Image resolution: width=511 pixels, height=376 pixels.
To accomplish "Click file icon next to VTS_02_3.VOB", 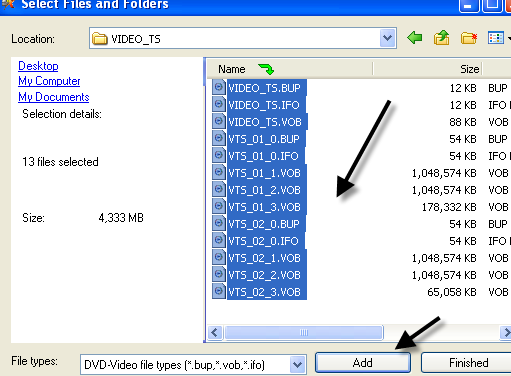I will coord(219,291).
